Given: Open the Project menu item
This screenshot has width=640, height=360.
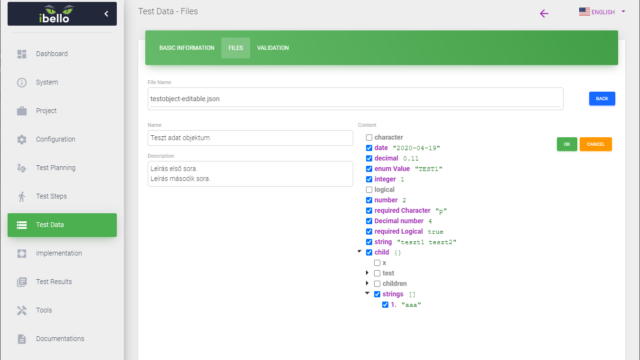Looking at the screenshot, I should point(62,111).
